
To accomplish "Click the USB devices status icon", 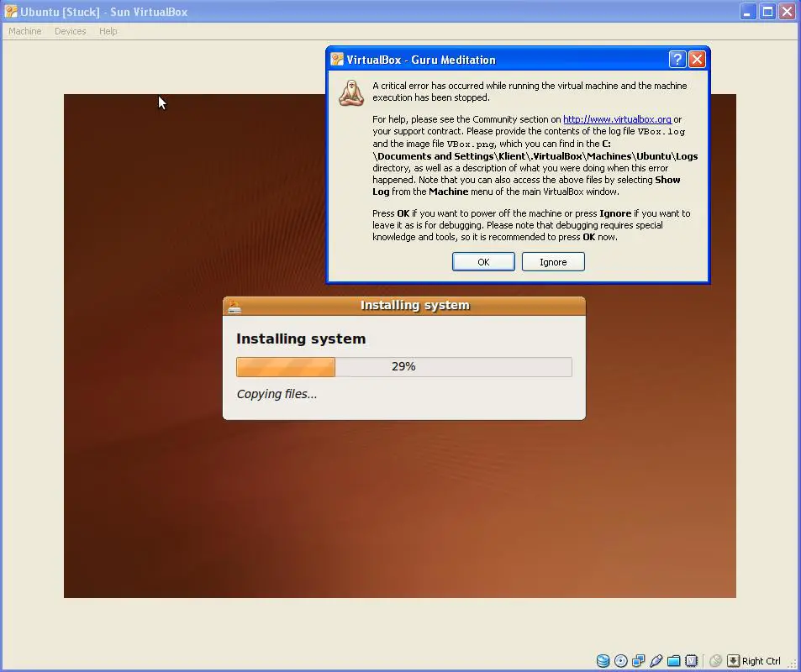I will [656, 661].
